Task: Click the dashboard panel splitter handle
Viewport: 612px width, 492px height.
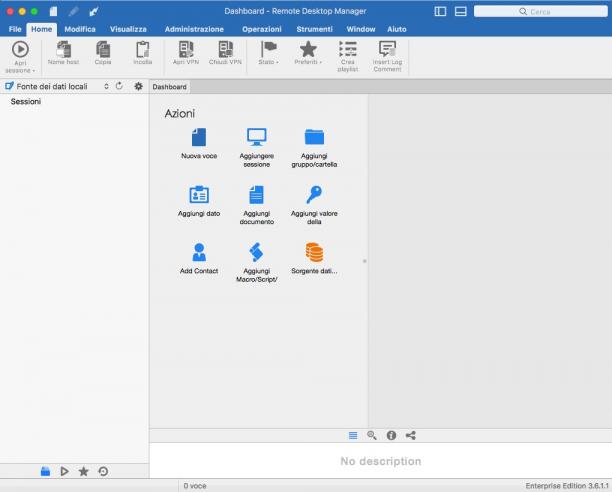Action: [x=365, y=261]
